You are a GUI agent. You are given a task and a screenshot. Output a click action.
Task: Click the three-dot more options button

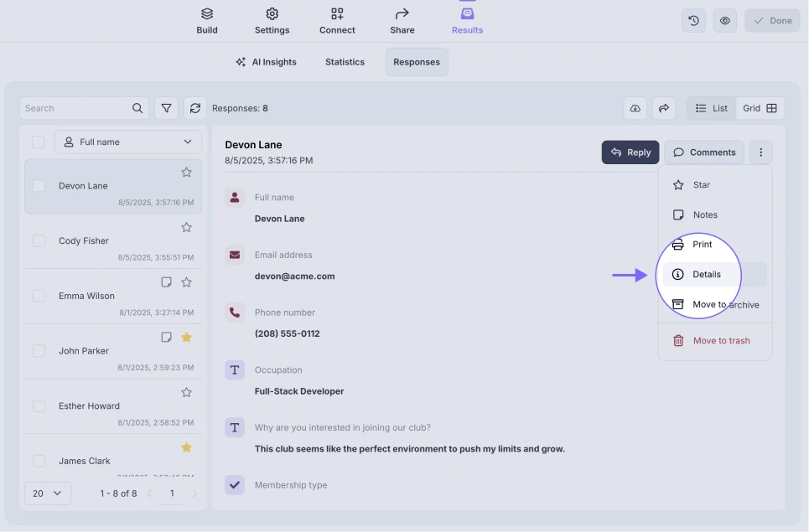point(760,152)
